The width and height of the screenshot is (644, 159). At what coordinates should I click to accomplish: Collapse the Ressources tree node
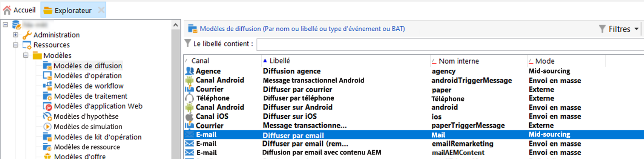coord(15,45)
